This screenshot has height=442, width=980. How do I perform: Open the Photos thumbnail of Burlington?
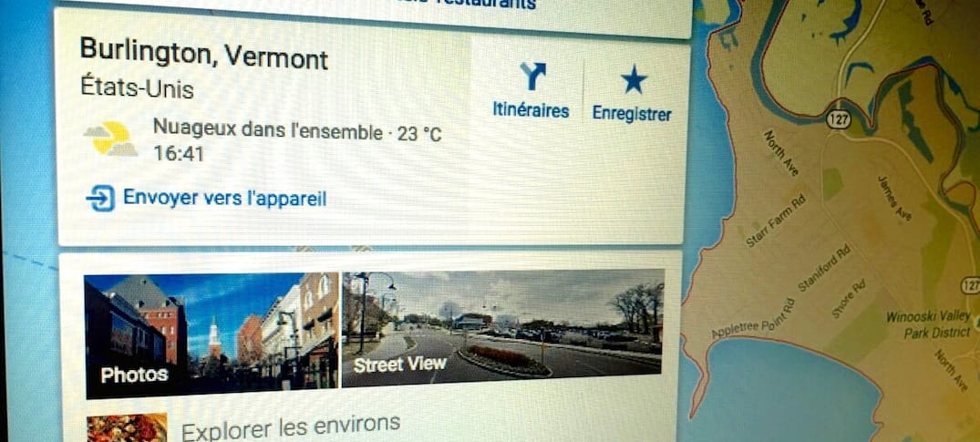[211, 335]
